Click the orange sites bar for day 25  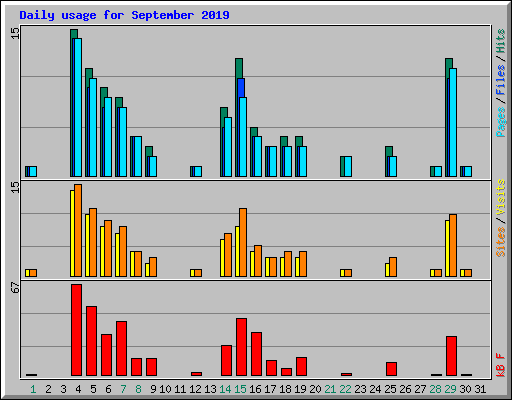(393, 267)
